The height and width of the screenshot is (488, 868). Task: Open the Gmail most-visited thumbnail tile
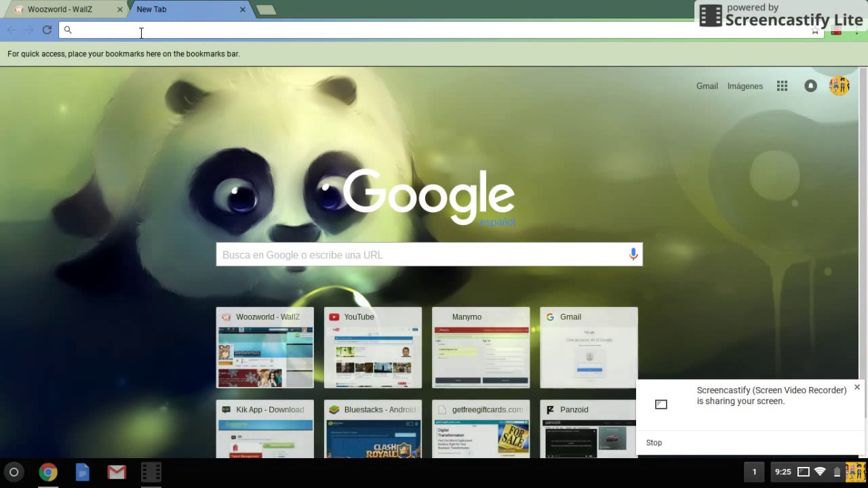pyautogui.click(x=589, y=348)
